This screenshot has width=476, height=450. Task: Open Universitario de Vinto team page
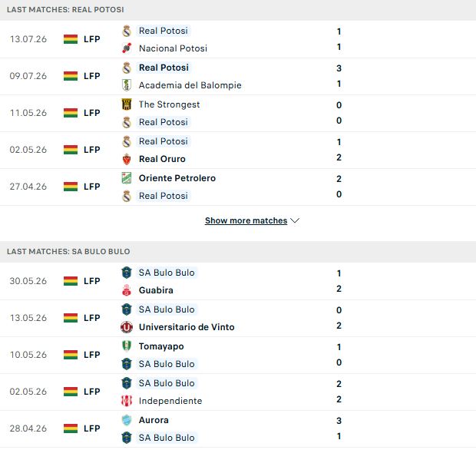tap(187, 327)
